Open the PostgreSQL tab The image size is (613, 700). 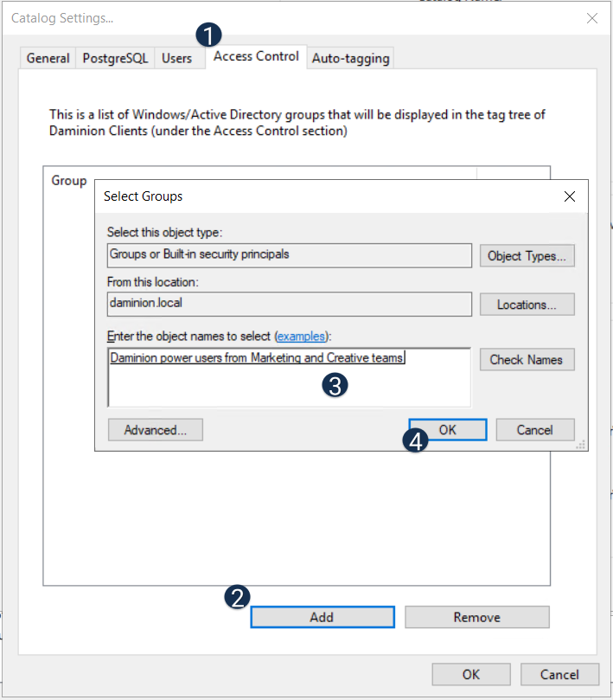point(115,58)
